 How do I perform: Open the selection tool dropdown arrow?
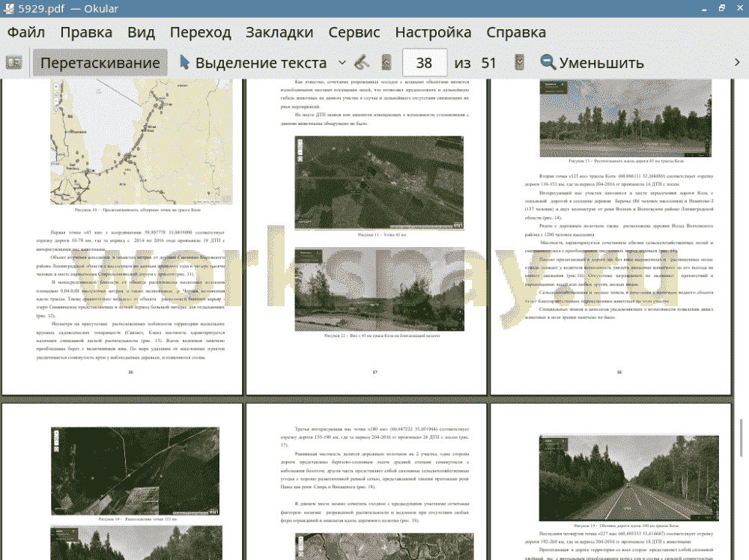click(342, 63)
